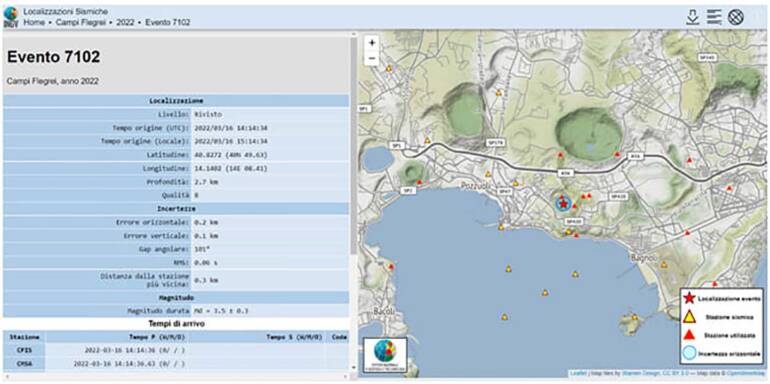Click the 'Coda' column header

[x=339, y=337]
